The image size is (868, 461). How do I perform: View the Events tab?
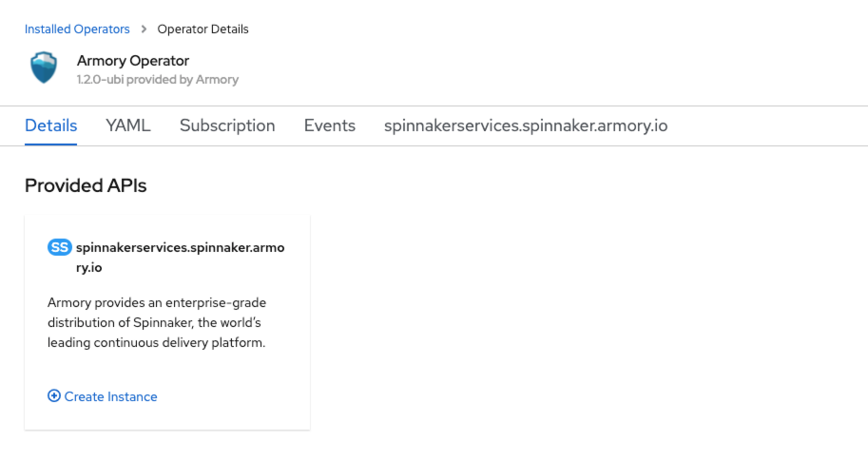click(x=329, y=125)
